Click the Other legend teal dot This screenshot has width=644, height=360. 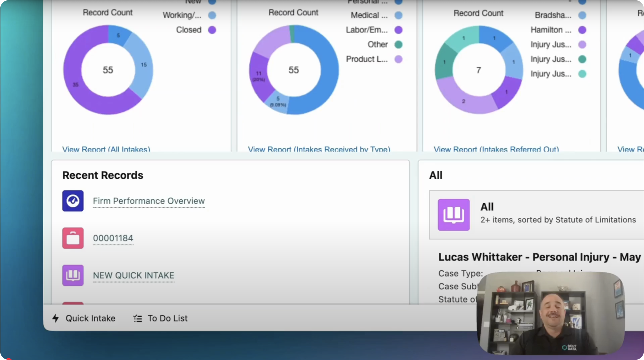tap(398, 44)
